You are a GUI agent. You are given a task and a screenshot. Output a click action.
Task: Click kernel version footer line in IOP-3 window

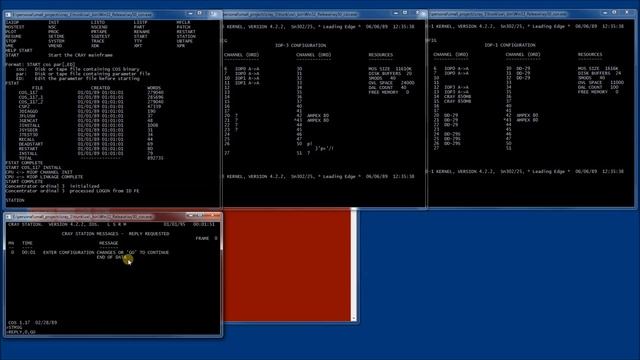coord(319,177)
